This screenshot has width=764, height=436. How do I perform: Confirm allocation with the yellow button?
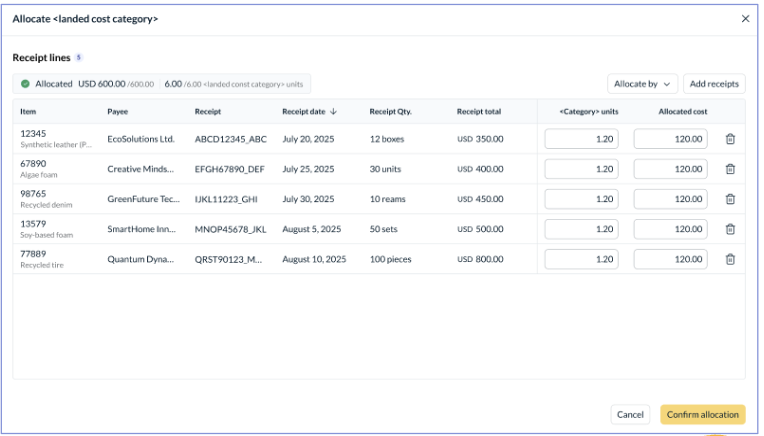pyautogui.click(x=703, y=415)
